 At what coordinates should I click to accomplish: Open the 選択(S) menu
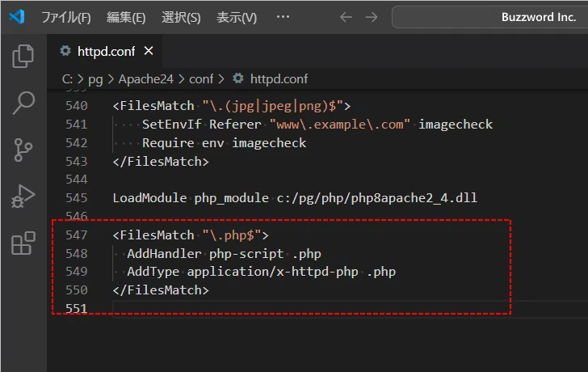point(181,17)
